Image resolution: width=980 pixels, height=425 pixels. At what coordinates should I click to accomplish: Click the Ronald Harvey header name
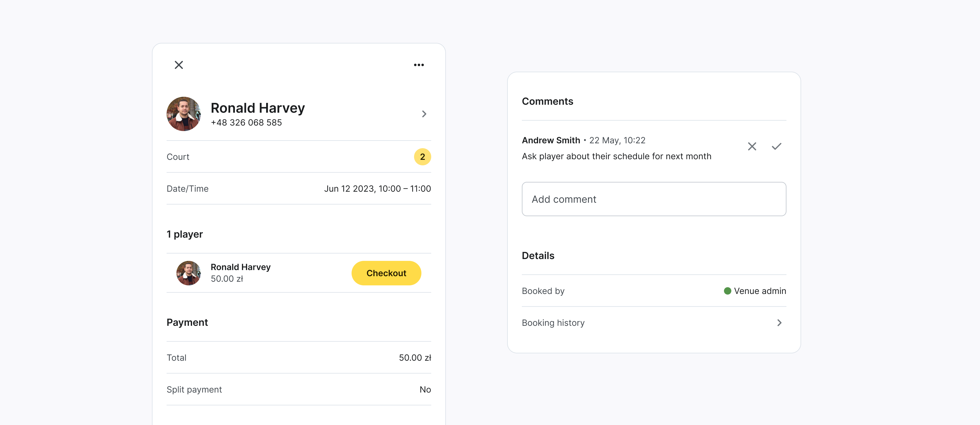[258, 108]
